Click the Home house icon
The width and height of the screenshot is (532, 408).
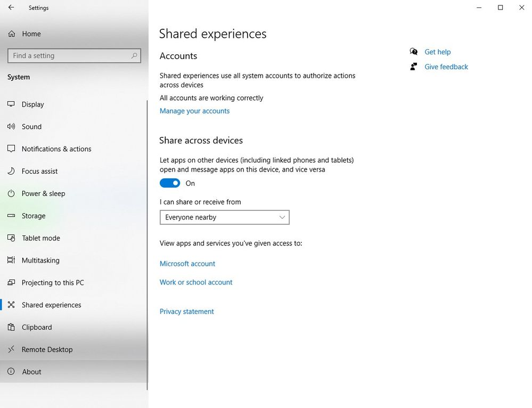(12, 34)
